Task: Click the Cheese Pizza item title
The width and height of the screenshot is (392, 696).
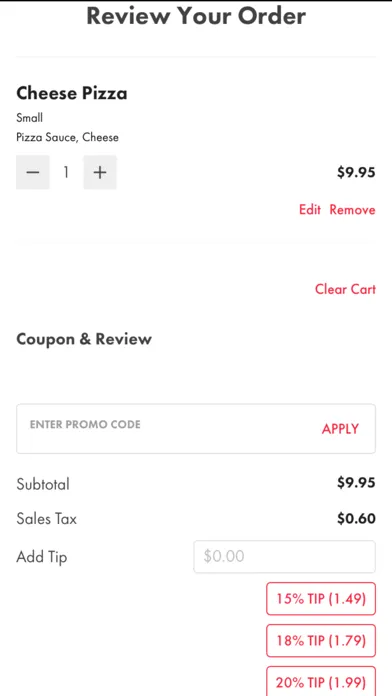Action: (72, 93)
